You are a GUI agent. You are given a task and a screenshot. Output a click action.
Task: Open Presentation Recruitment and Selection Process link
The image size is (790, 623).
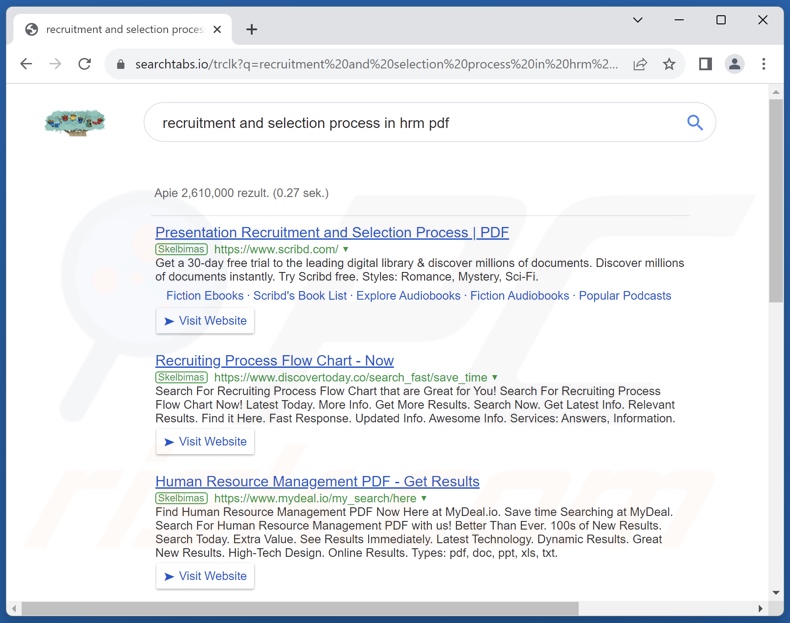332,232
